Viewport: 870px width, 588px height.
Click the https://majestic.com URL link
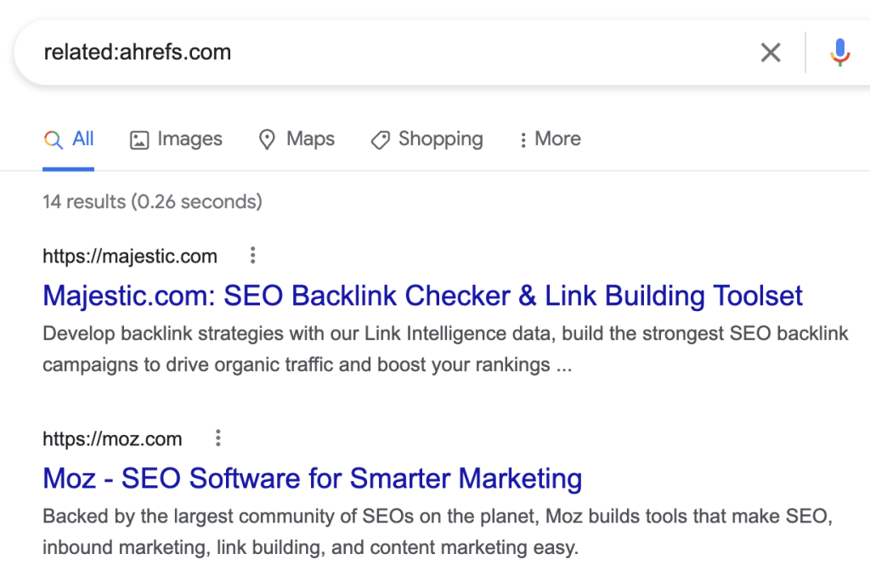[x=129, y=256]
